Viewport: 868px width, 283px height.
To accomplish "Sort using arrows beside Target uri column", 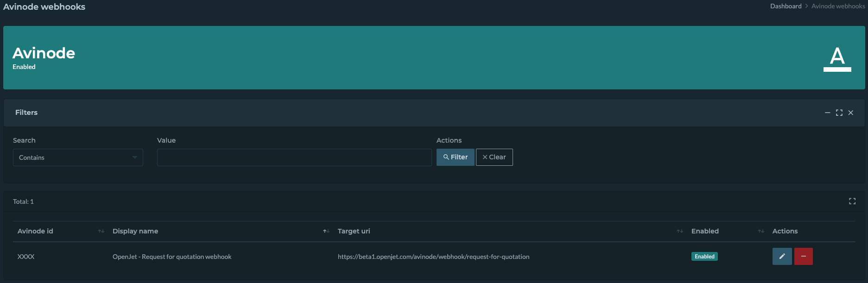I will click(680, 231).
